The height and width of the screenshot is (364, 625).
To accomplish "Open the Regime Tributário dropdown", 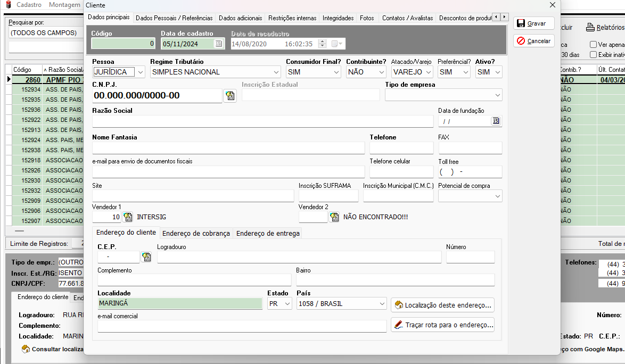I will pyautogui.click(x=276, y=72).
